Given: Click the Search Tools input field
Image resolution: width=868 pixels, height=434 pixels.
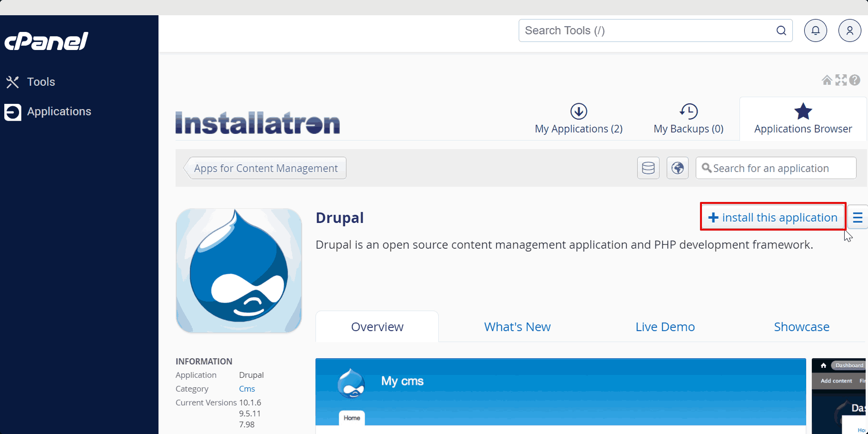Looking at the screenshot, I should (655, 30).
